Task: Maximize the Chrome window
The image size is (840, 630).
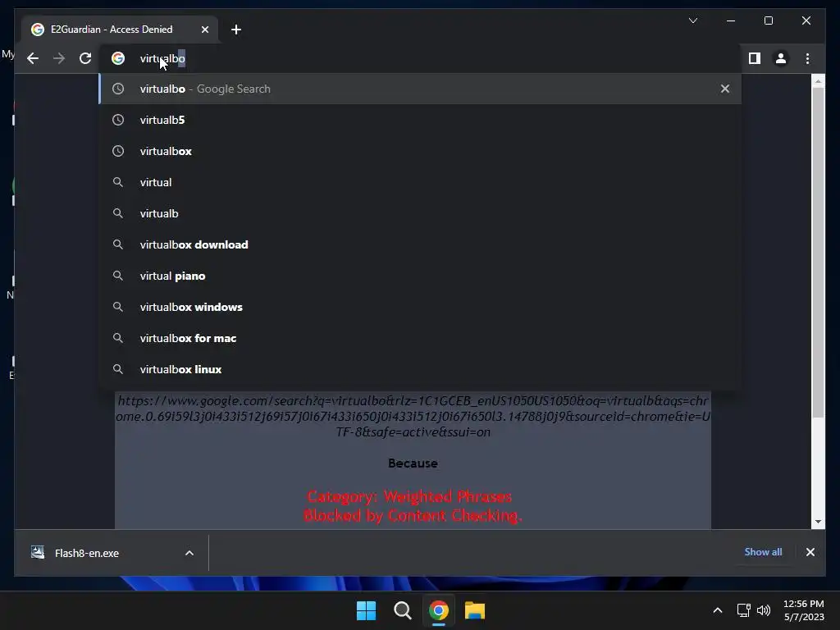Action: [x=768, y=21]
